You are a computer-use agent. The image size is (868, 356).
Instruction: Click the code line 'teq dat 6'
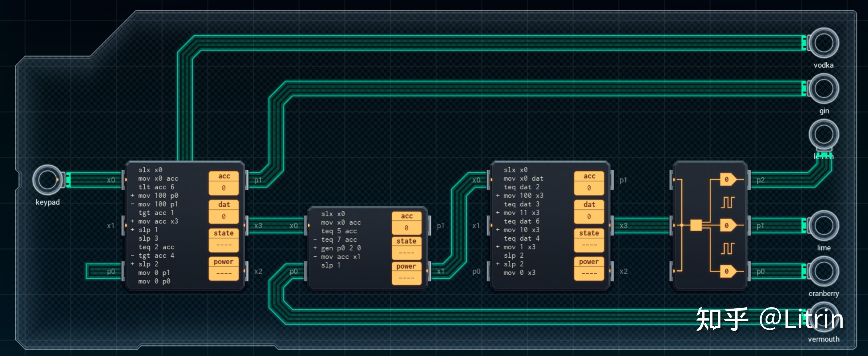[521, 222]
